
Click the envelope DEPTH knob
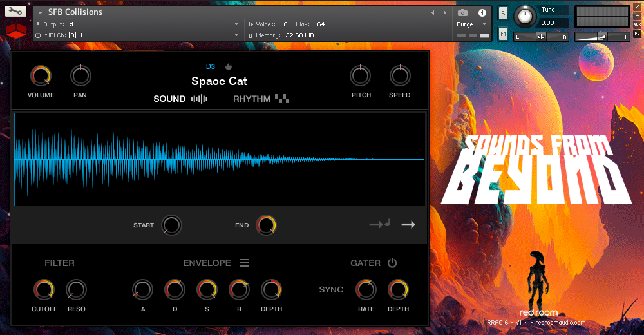(271, 289)
